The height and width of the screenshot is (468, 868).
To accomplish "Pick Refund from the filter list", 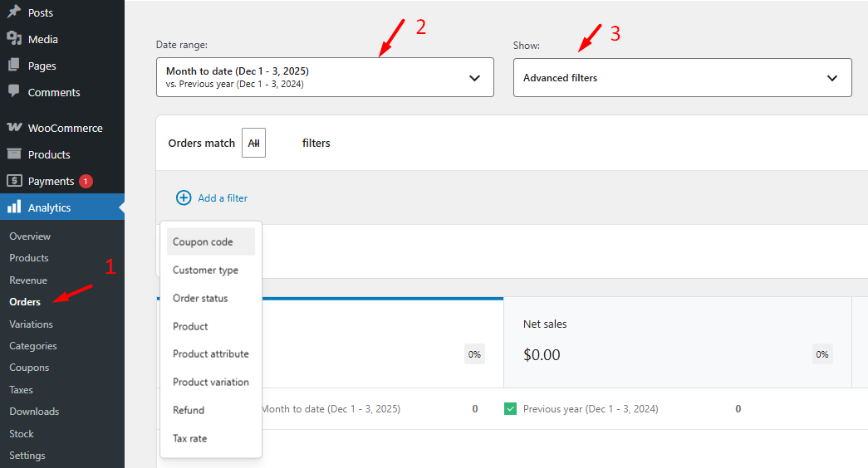I will (x=189, y=410).
